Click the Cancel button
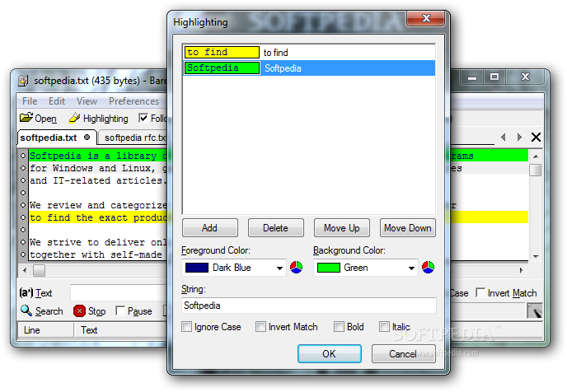The width and height of the screenshot is (567, 392). click(403, 353)
